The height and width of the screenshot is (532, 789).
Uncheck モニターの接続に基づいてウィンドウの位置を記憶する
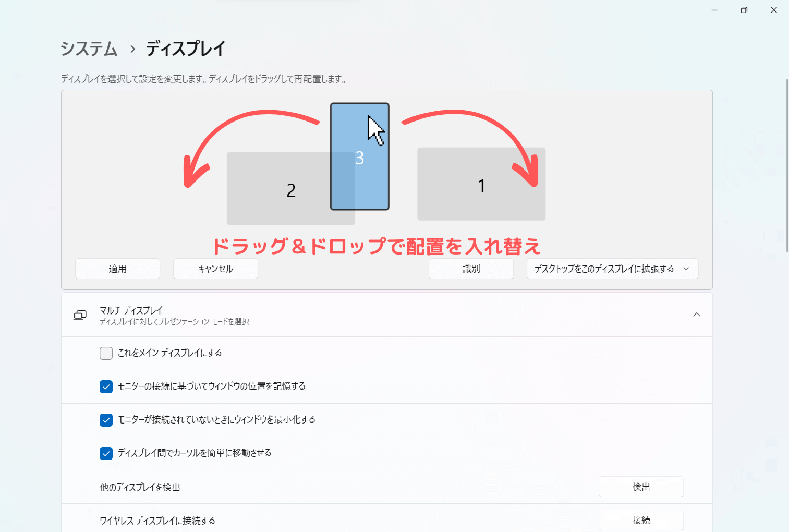pos(106,386)
